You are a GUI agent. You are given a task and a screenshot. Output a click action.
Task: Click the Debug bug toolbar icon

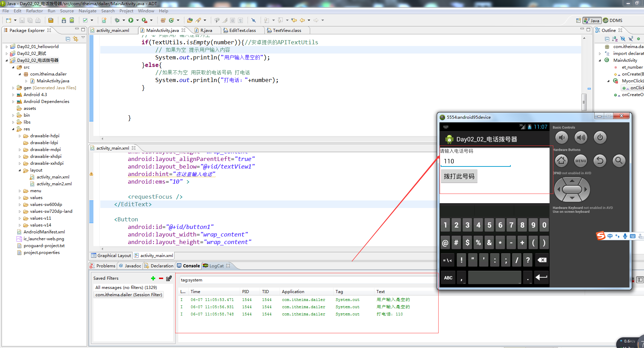click(117, 20)
